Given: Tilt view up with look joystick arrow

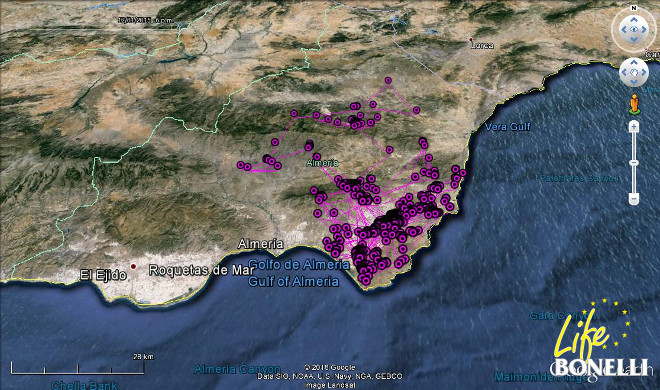Looking at the screenshot, I should point(634,19).
